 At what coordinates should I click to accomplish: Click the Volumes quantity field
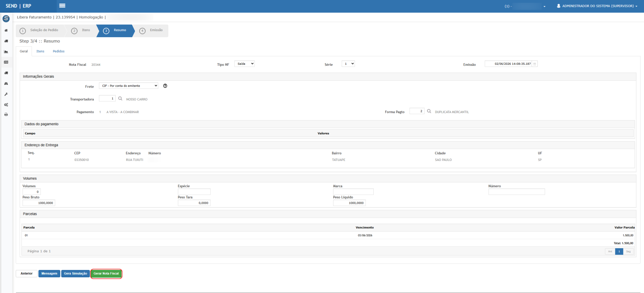pyautogui.click(x=31, y=192)
